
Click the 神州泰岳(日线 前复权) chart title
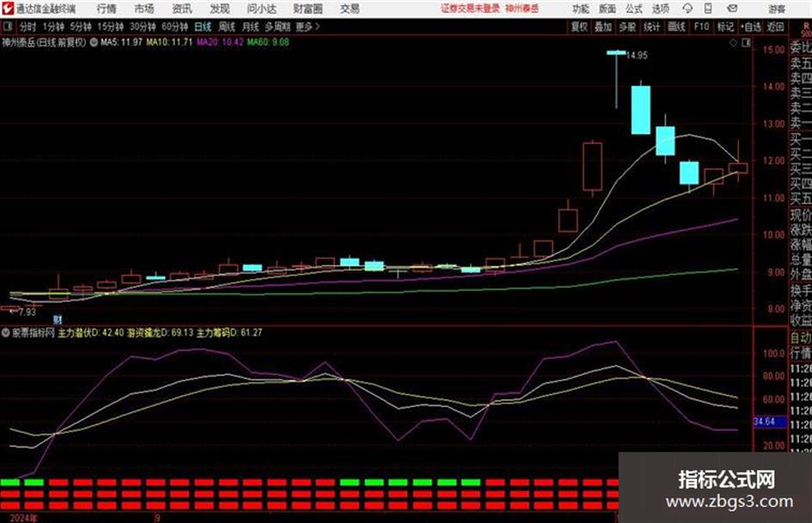pos(44,42)
